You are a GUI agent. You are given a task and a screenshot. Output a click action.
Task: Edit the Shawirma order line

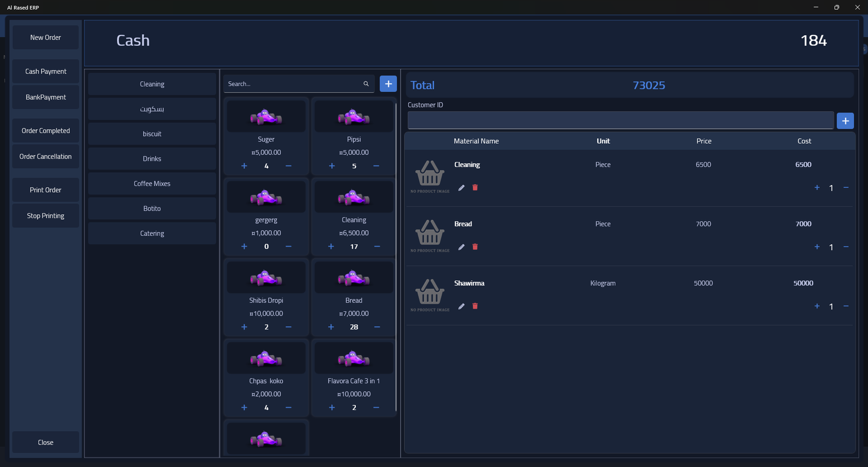[461, 306]
